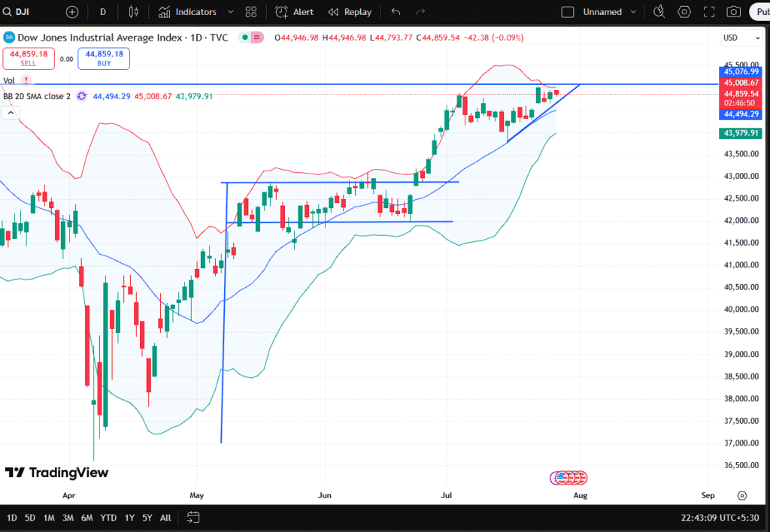The image size is (770, 532).
Task: Click the 43,979.91 green band label
Action: coord(741,133)
